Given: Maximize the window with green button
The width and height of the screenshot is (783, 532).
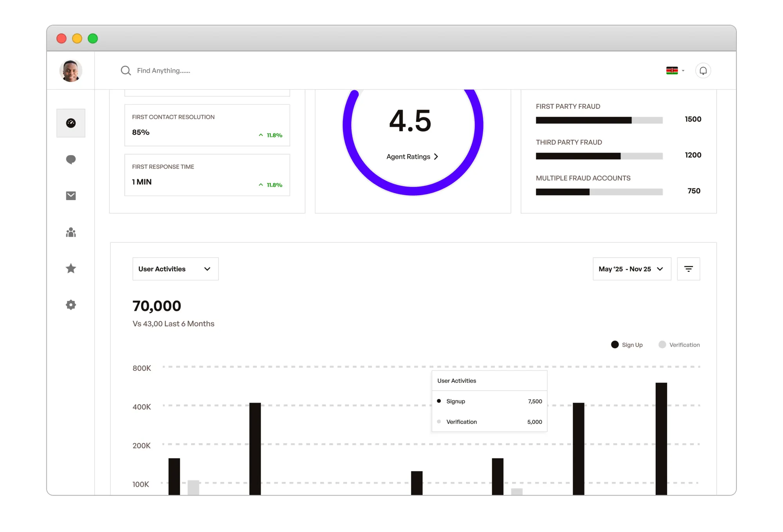Looking at the screenshot, I should [x=93, y=38].
